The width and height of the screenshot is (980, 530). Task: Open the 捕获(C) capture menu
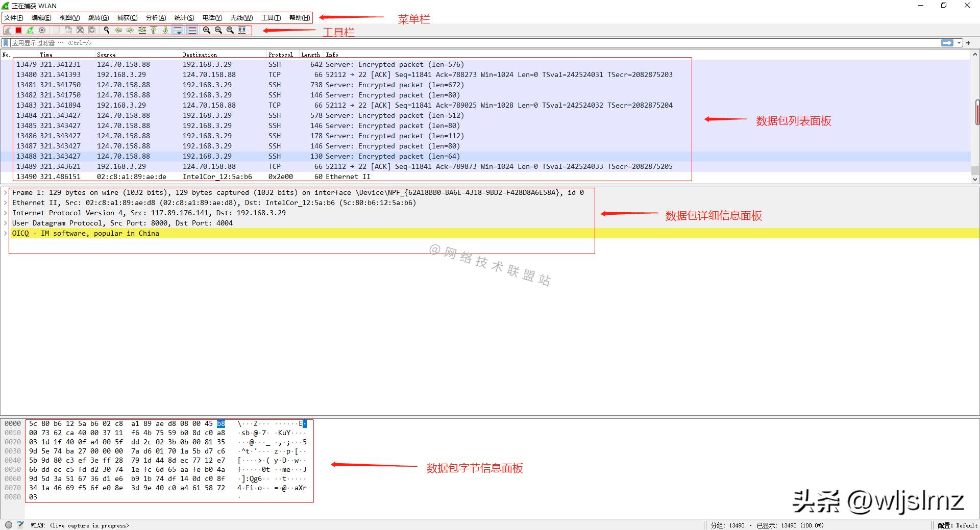pyautogui.click(x=127, y=18)
